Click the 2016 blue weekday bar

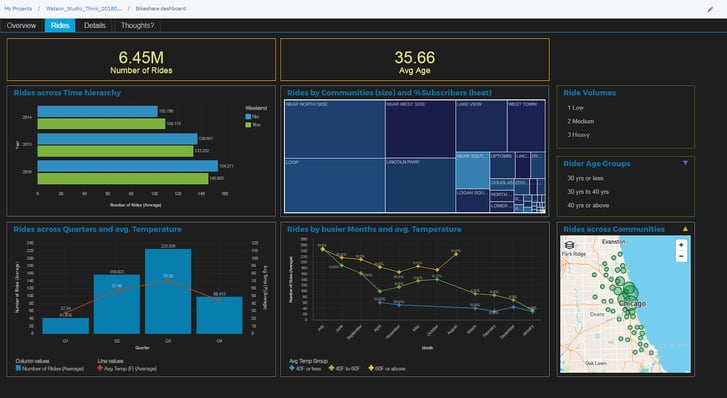click(128, 166)
